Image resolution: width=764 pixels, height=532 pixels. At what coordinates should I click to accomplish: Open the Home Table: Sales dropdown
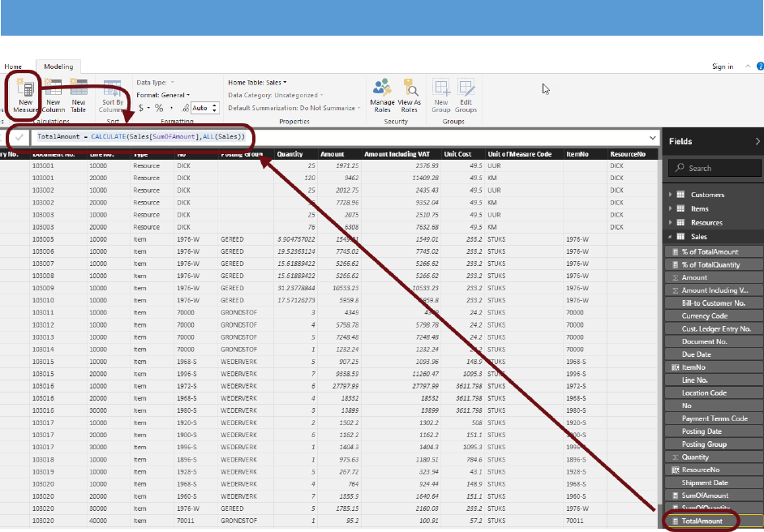257,82
